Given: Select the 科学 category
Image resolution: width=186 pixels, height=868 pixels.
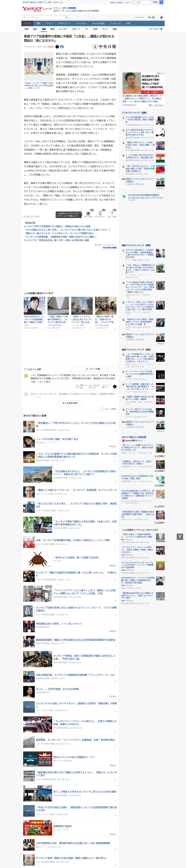Looking at the screenshot, I should tap(95, 29).
